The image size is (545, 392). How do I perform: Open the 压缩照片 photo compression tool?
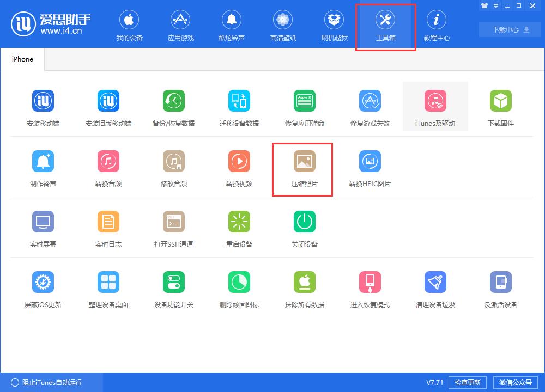304,167
